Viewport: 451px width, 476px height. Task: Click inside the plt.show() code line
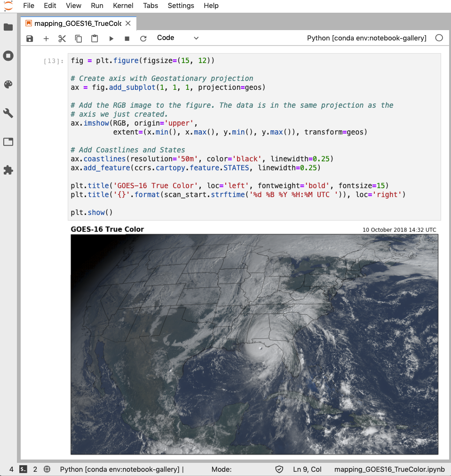(92, 213)
